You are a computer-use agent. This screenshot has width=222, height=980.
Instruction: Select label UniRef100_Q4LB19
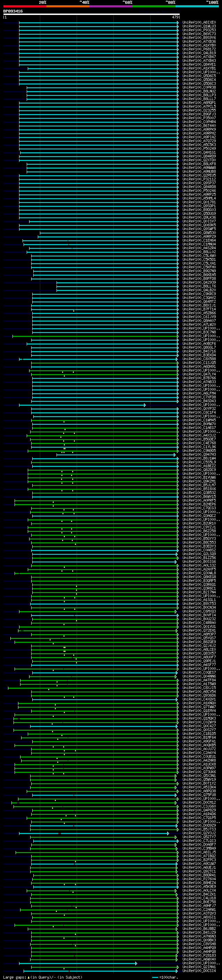[199, 53]
